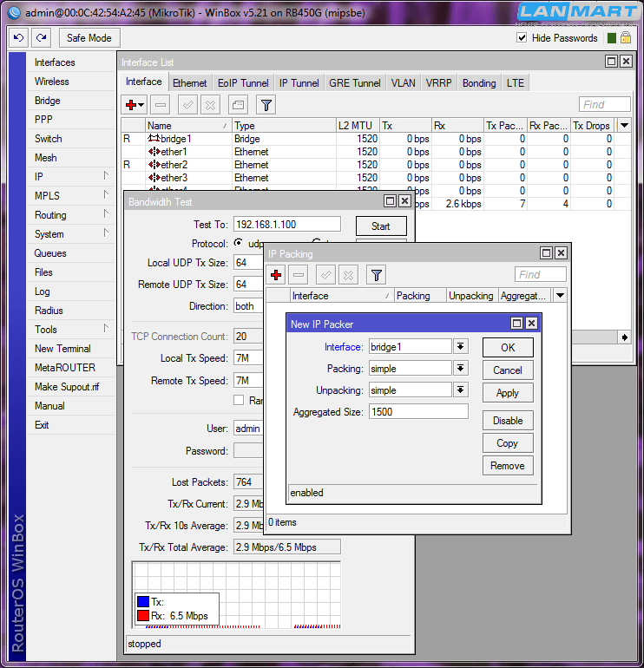The image size is (644, 668).
Task: Click the Undo arrow icon
Action: (19, 38)
